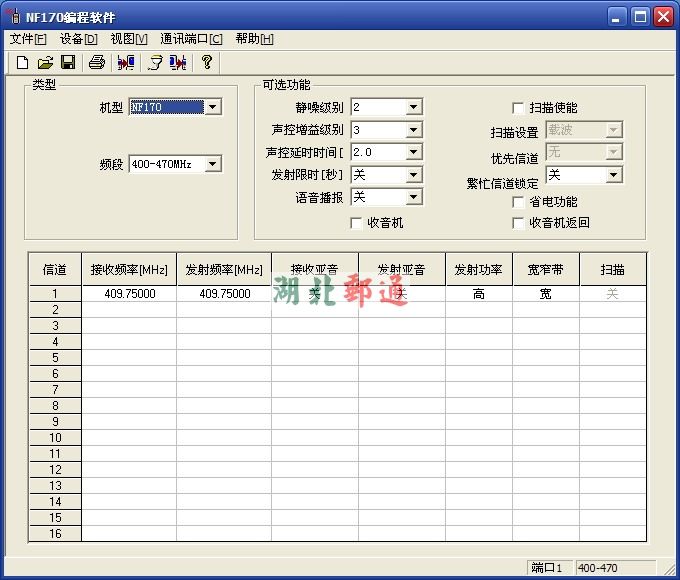Click the Help question mark icon
Image resolution: width=680 pixels, height=580 pixels.
(207, 62)
